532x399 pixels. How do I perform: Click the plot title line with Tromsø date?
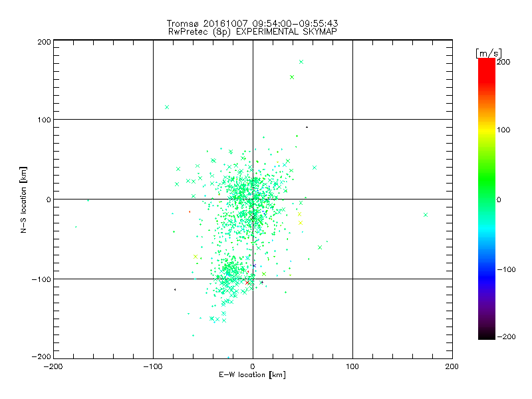(252, 23)
